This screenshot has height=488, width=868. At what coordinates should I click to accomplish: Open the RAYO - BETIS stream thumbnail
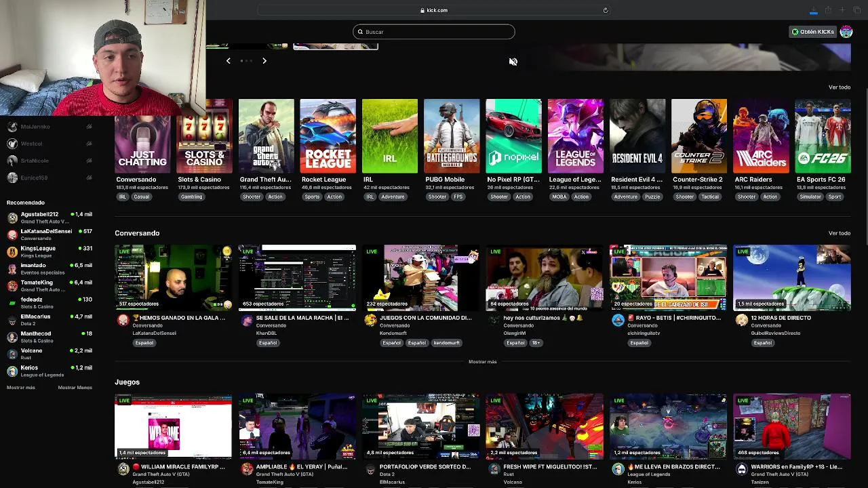coord(669,278)
